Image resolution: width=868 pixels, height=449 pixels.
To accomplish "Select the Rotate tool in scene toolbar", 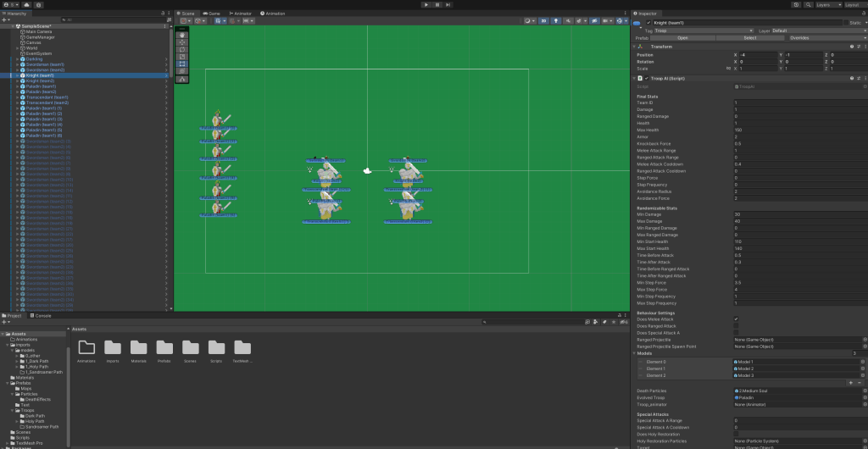I will tap(182, 49).
